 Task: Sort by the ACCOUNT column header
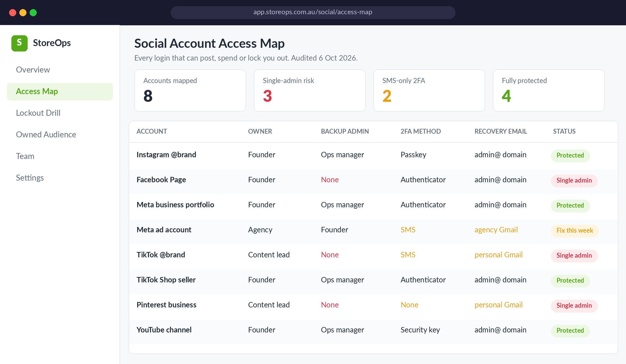[152, 131]
